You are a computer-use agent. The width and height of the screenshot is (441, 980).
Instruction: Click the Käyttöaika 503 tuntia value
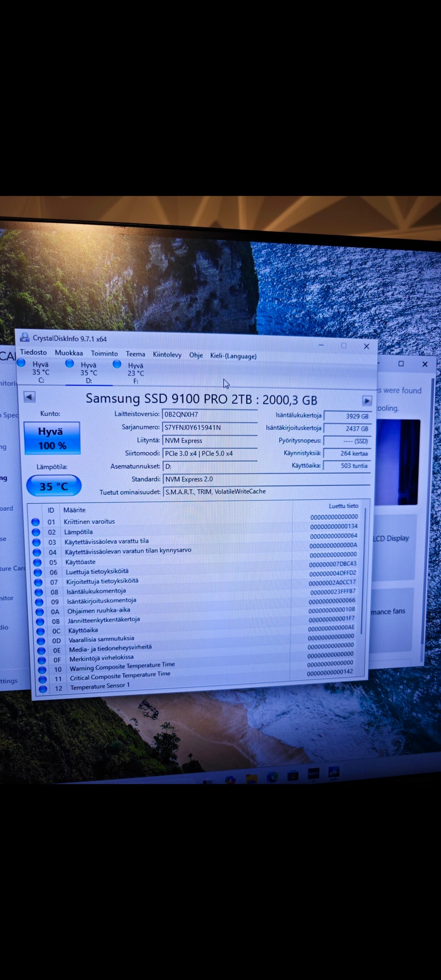pyautogui.click(x=347, y=466)
